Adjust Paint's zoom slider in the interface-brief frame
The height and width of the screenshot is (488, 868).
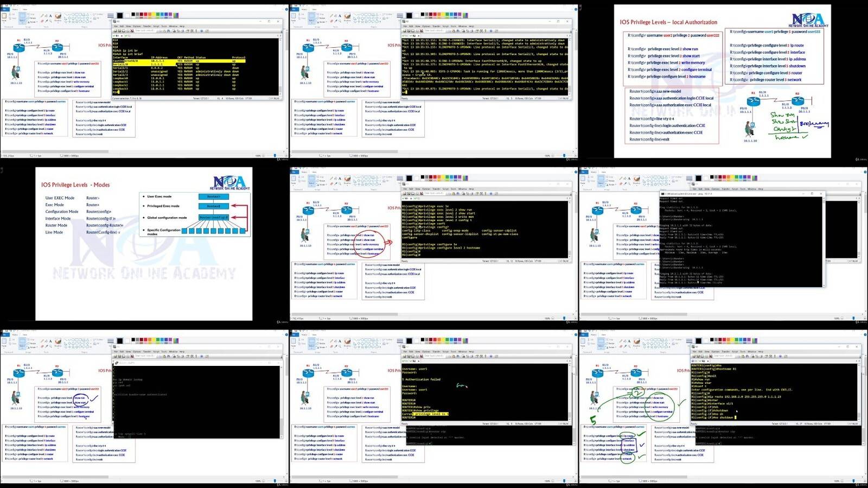(x=276, y=155)
